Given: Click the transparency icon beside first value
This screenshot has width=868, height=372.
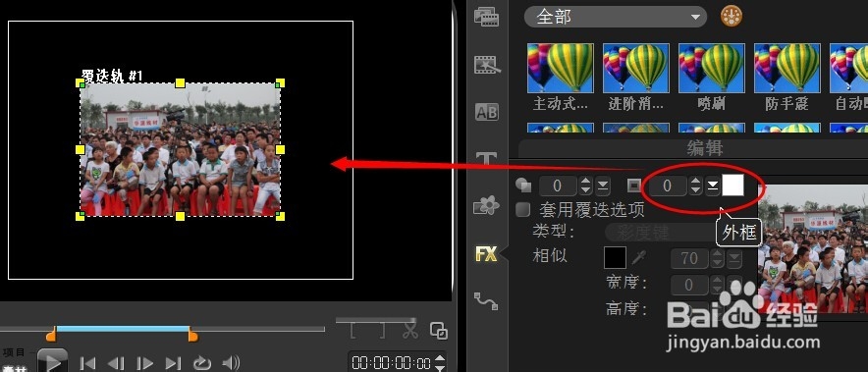Looking at the screenshot, I should tap(523, 185).
